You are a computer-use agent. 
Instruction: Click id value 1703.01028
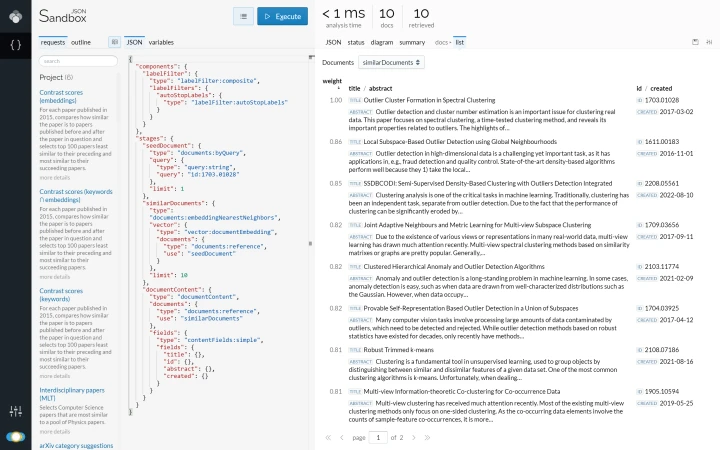(662, 100)
